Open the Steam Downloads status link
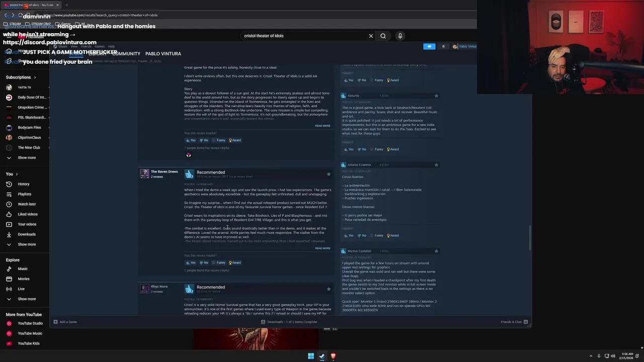This screenshot has width=644, height=362. [x=289, y=322]
